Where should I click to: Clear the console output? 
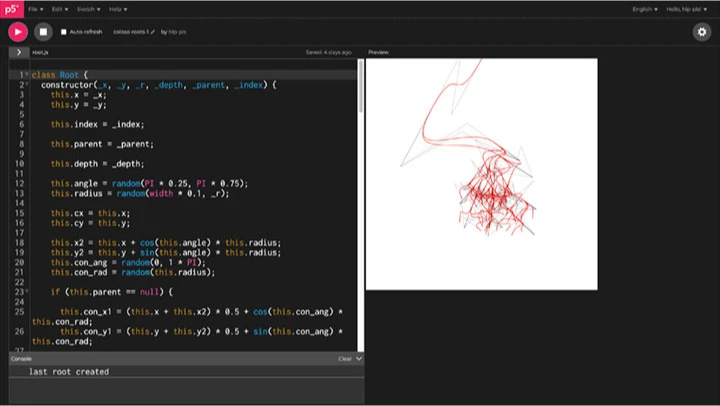[x=345, y=359]
